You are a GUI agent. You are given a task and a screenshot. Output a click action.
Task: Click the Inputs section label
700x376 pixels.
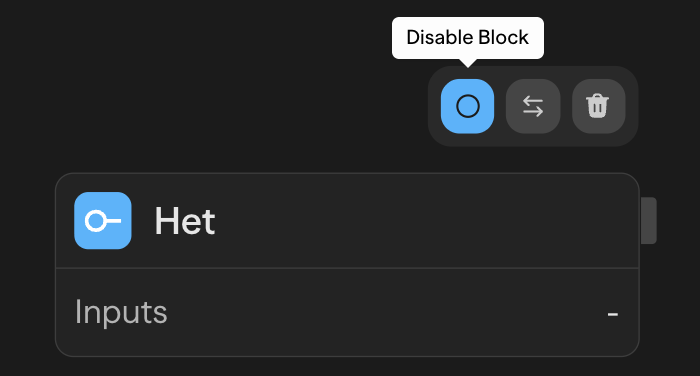pyautogui.click(x=121, y=312)
